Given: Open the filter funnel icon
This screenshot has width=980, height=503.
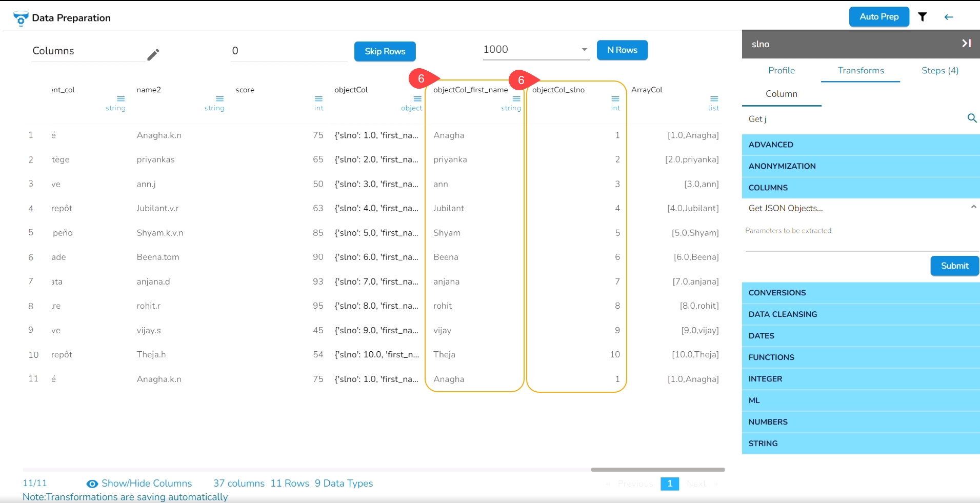Looking at the screenshot, I should 923,17.
